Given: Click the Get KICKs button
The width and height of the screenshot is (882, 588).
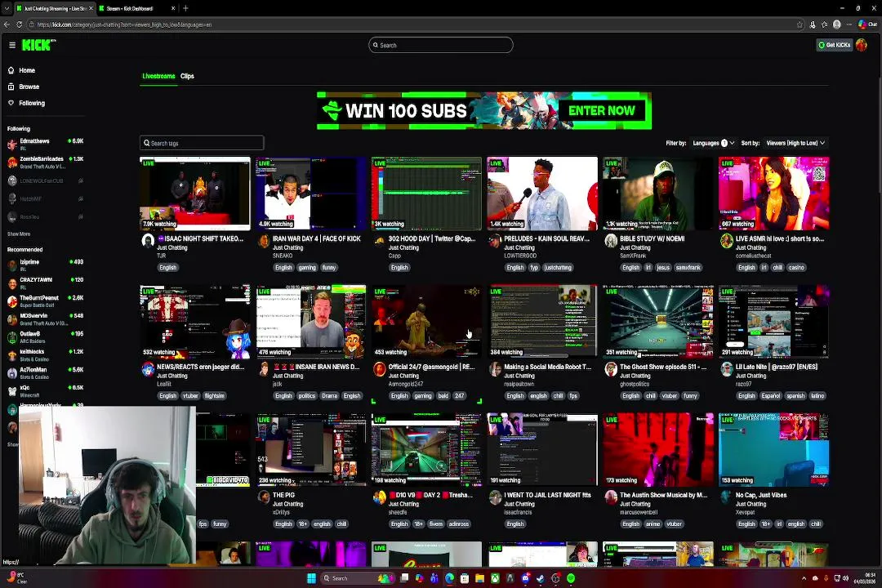Looking at the screenshot, I should [834, 45].
